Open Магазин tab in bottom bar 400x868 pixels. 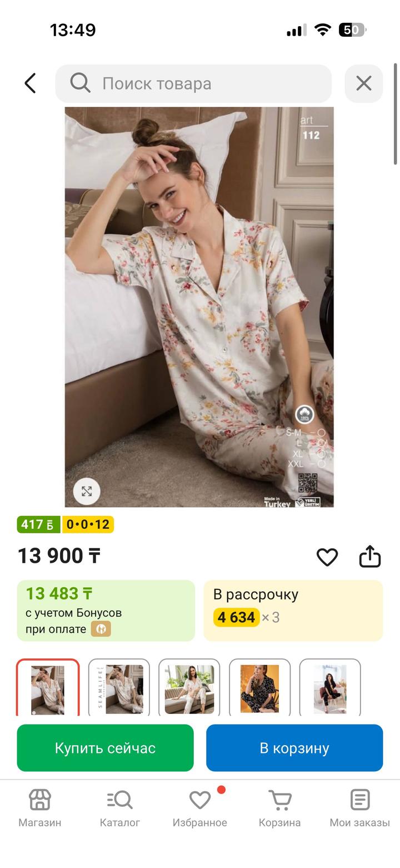tap(39, 807)
